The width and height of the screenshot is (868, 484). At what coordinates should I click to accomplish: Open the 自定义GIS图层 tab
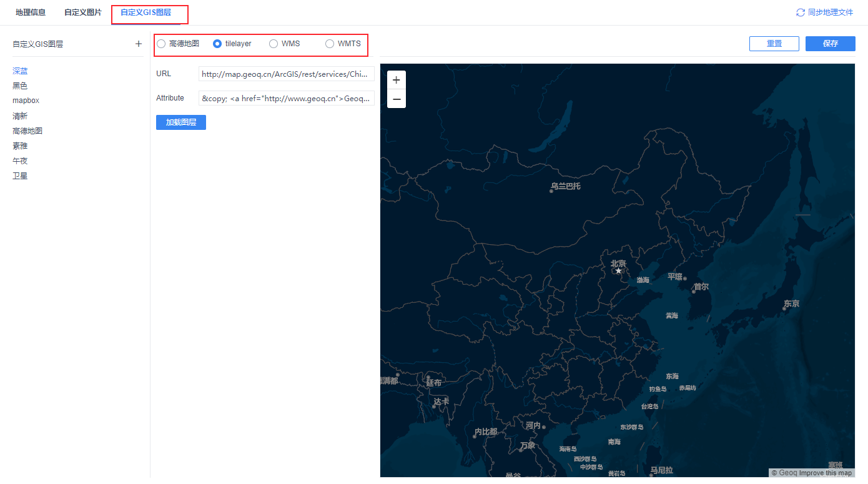(145, 12)
